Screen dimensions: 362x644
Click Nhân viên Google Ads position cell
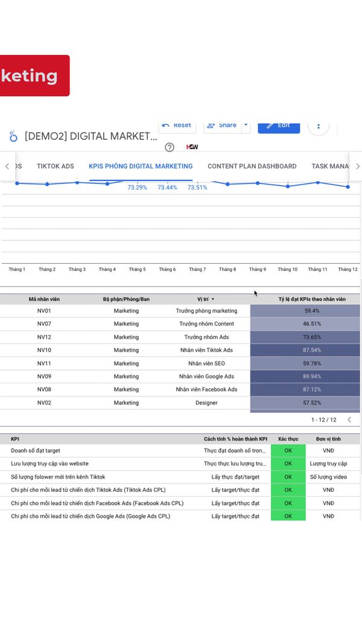206,377
